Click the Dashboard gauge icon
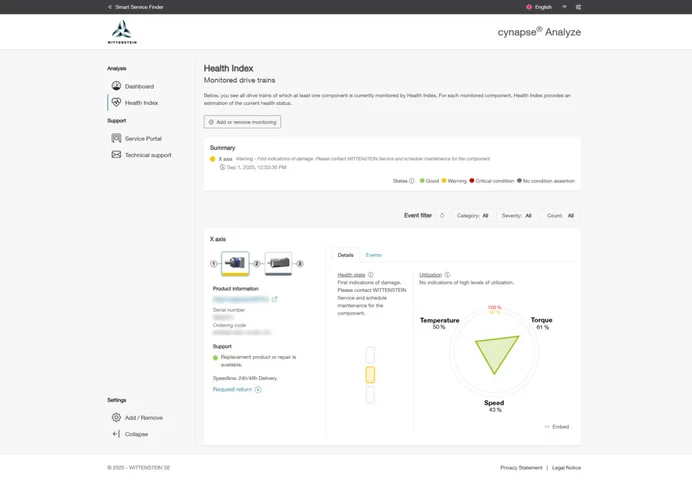 point(116,86)
